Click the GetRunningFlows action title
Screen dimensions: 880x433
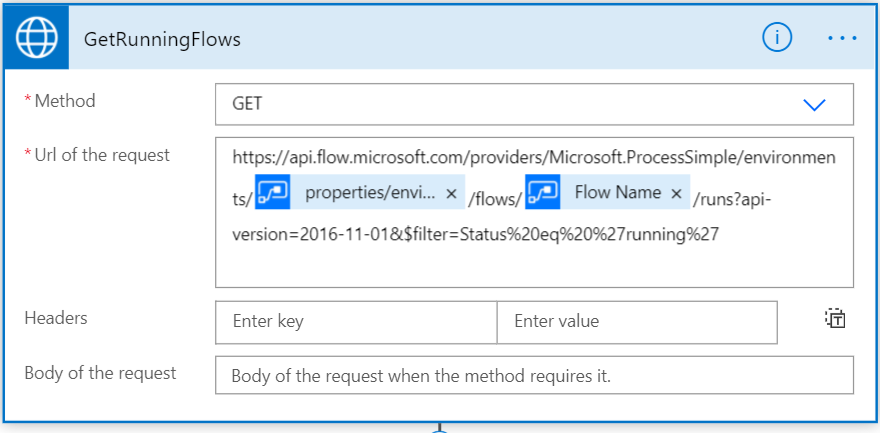click(162, 40)
